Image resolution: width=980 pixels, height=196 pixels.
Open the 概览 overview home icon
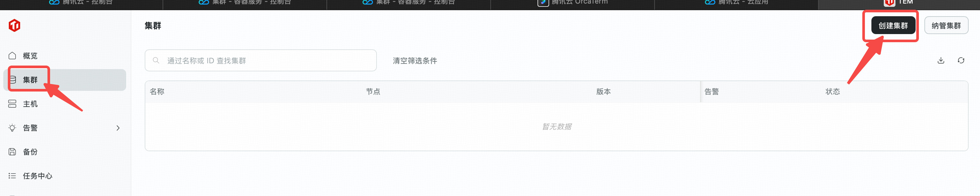tap(12, 56)
